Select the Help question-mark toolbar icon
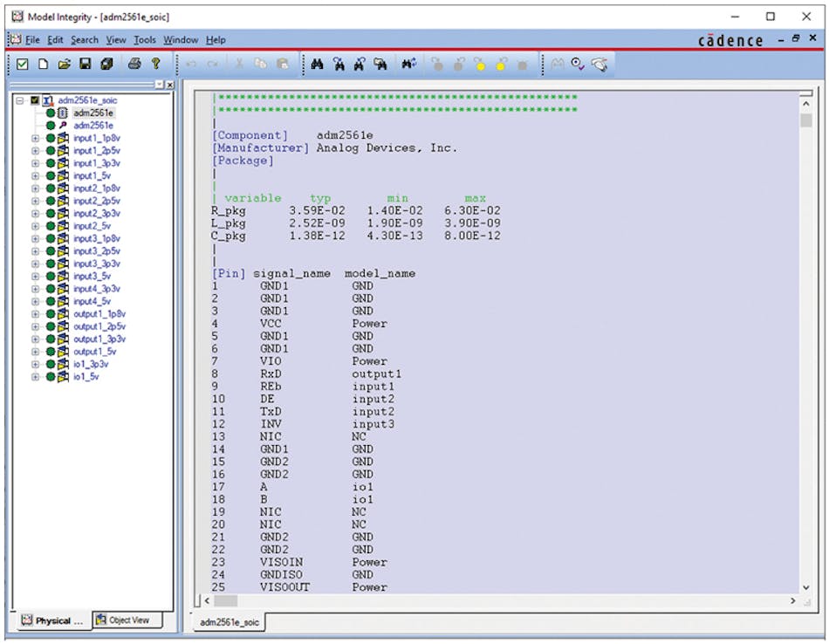The width and height of the screenshot is (829, 644). point(156,63)
